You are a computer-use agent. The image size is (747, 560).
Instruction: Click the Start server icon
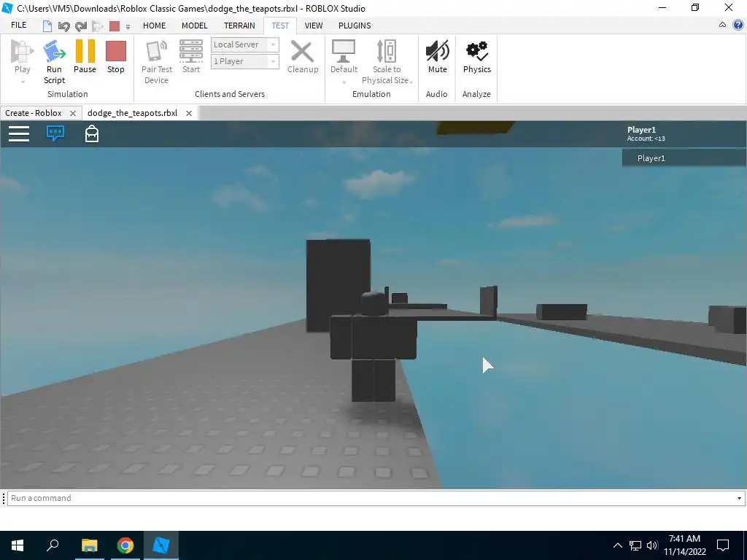(x=191, y=52)
